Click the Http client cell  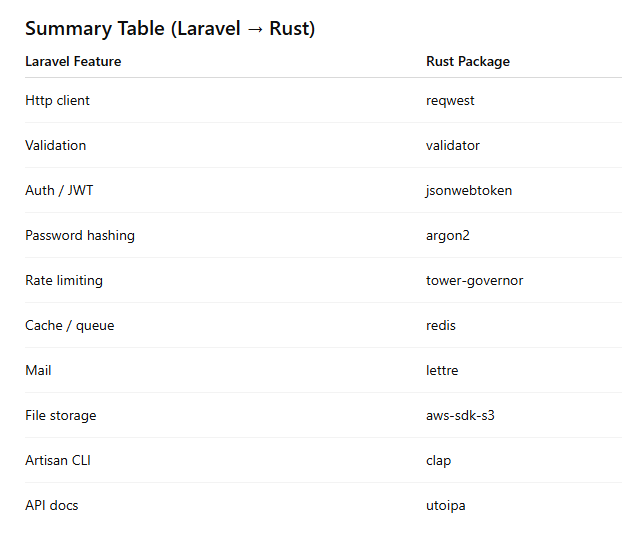pos(57,100)
